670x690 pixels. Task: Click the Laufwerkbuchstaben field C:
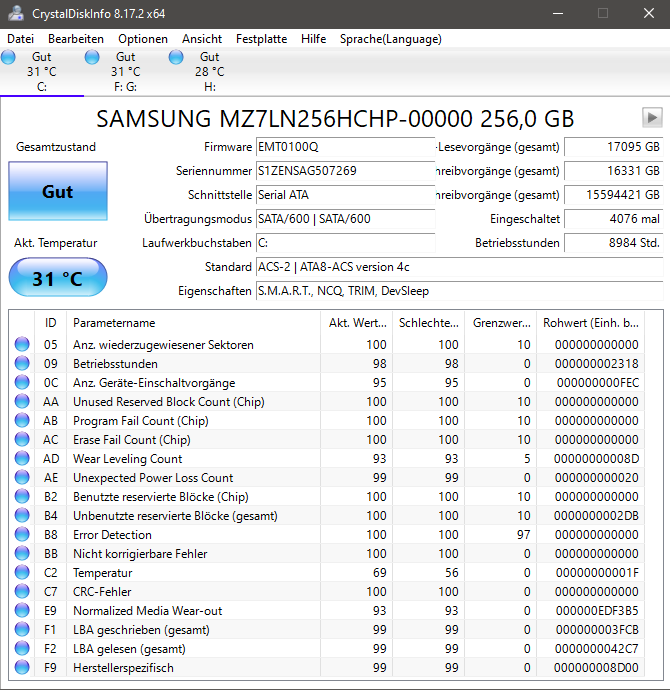pyautogui.click(x=345, y=242)
